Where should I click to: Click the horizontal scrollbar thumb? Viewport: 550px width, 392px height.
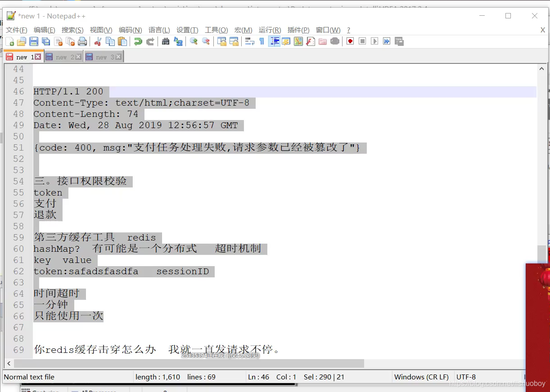tap(189, 363)
